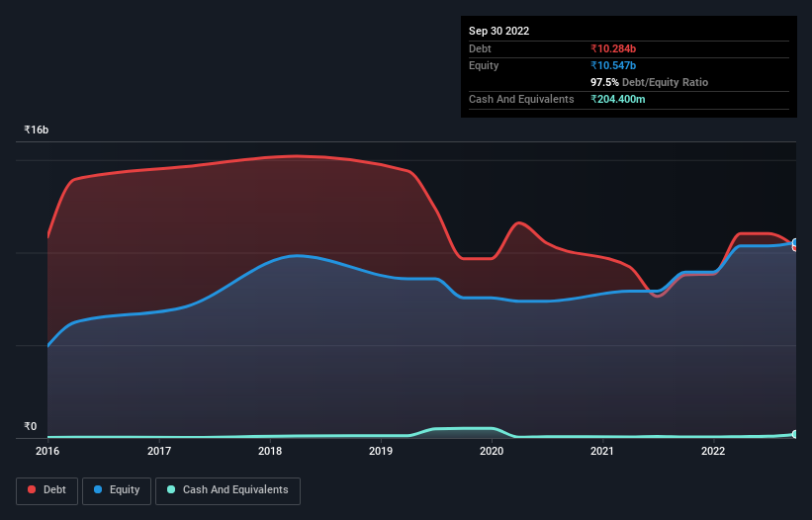
Task: Click the ₹0 y-axis label
Action: tap(30, 426)
